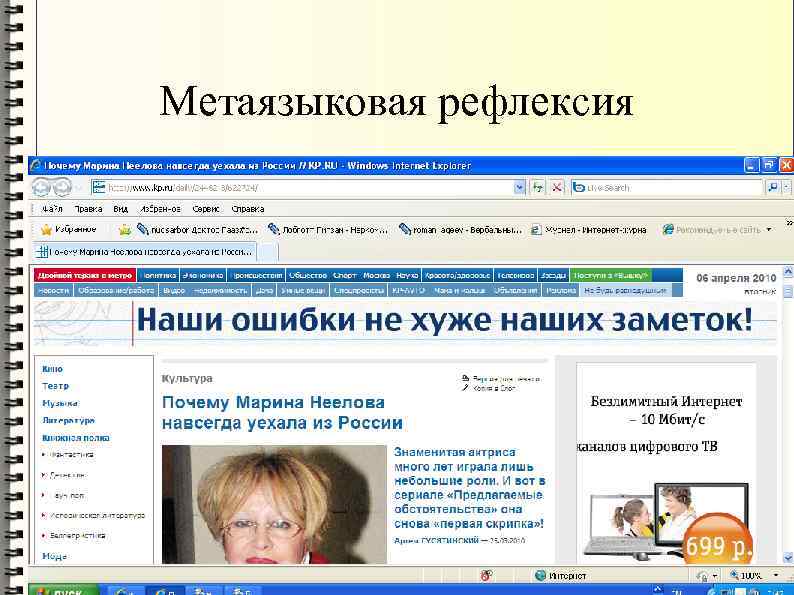Viewport: 794px width, 595px height.
Task: Click the Refresh page icon
Action: pos(537,187)
